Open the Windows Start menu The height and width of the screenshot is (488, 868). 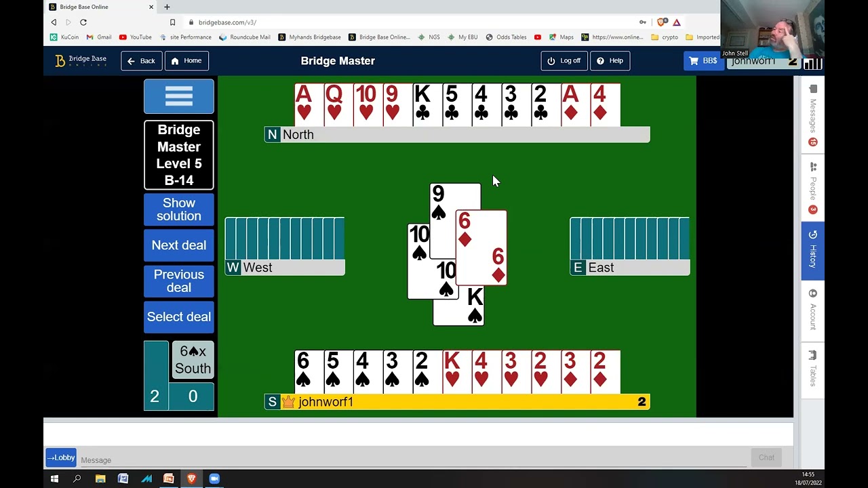54,479
